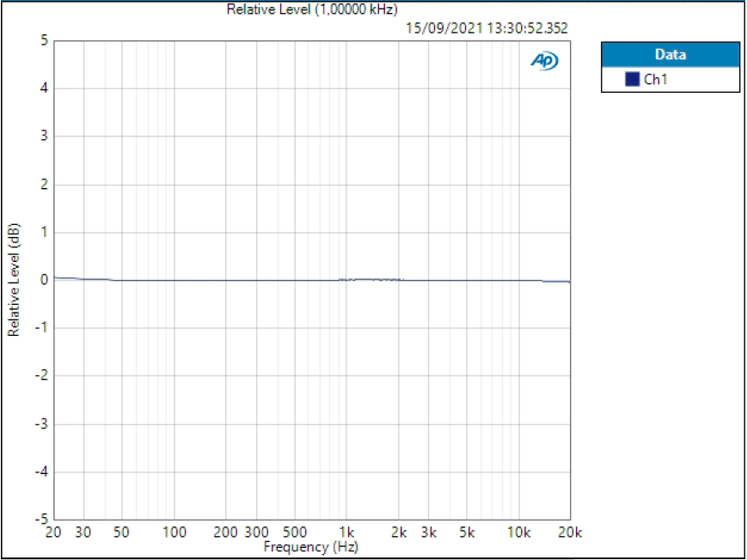Click the 20k tick label on the frequency axis

[x=566, y=532]
